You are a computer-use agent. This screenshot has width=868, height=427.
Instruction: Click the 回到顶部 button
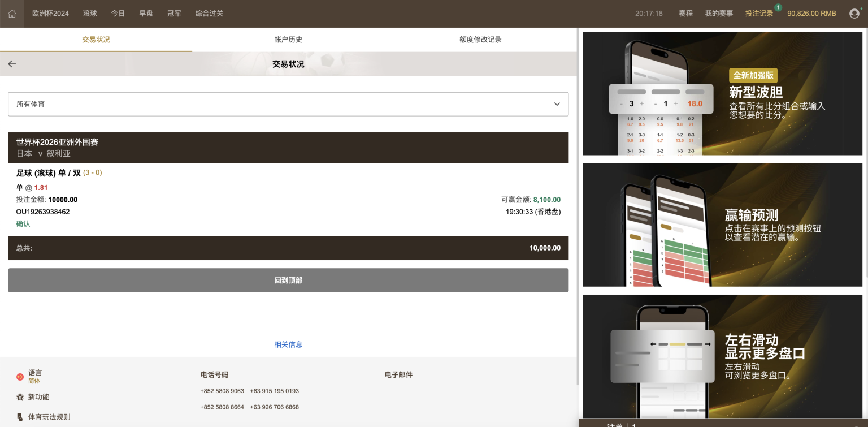288,280
